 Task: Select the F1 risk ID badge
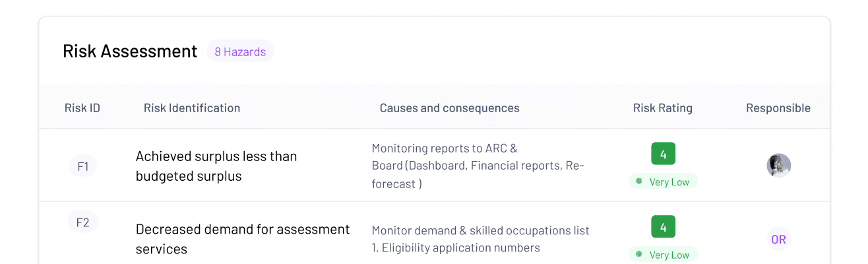click(83, 166)
